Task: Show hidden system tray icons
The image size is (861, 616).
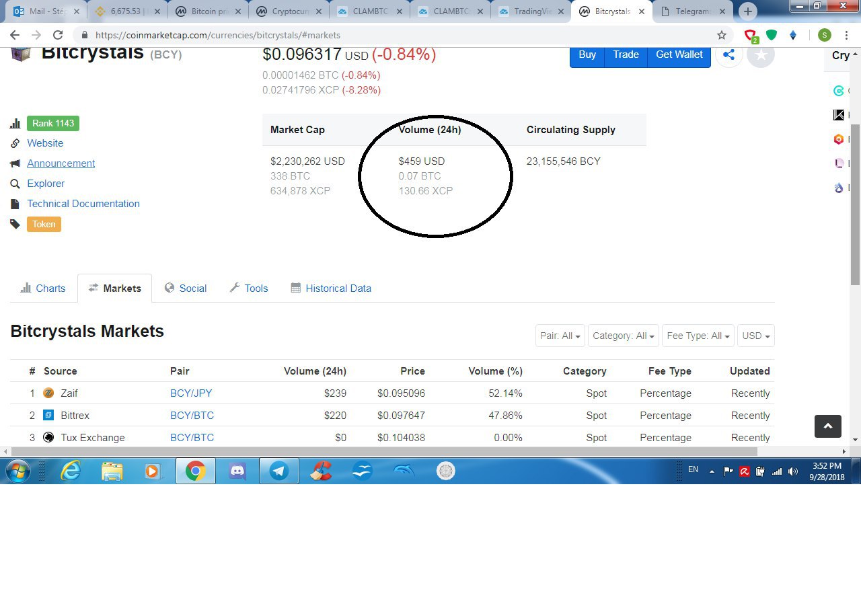Action: [712, 471]
